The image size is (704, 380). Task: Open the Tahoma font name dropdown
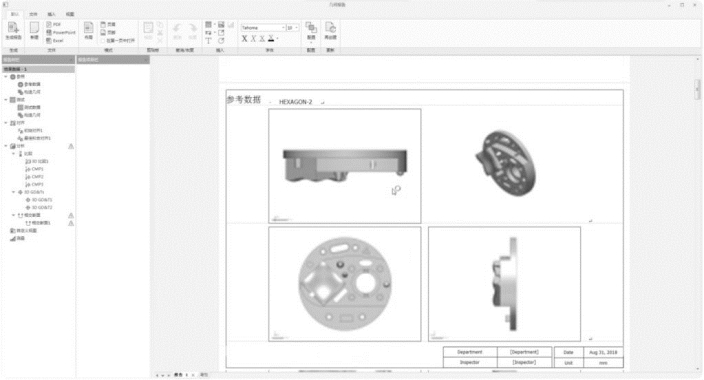(x=263, y=28)
